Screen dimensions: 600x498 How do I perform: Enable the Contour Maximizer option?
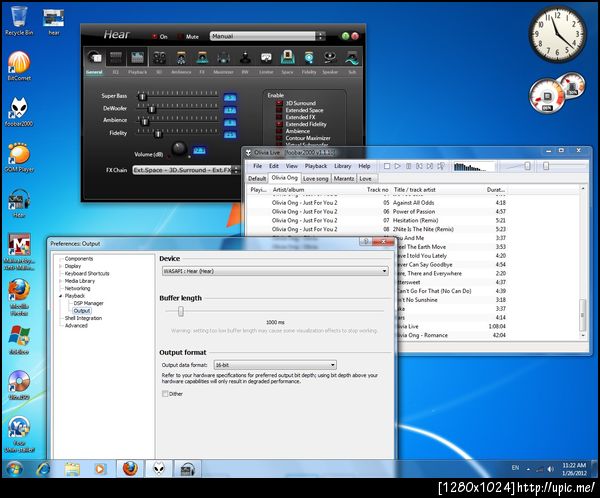point(279,137)
